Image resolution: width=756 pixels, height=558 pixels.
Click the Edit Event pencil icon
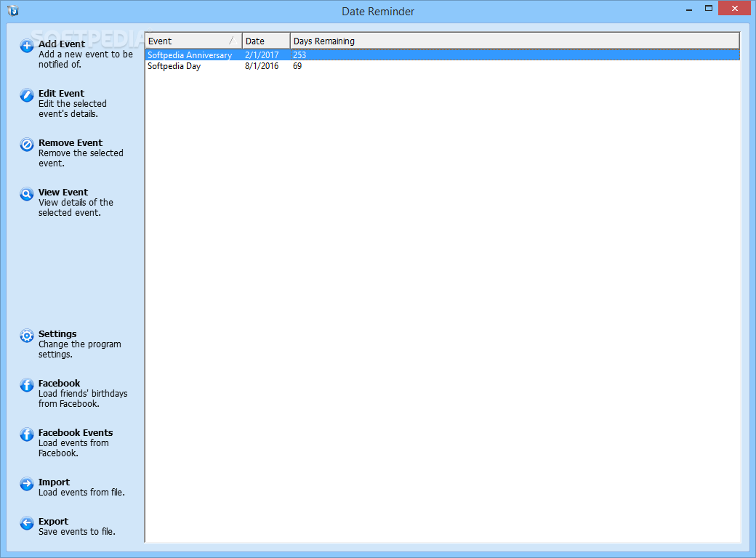tap(26, 95)
